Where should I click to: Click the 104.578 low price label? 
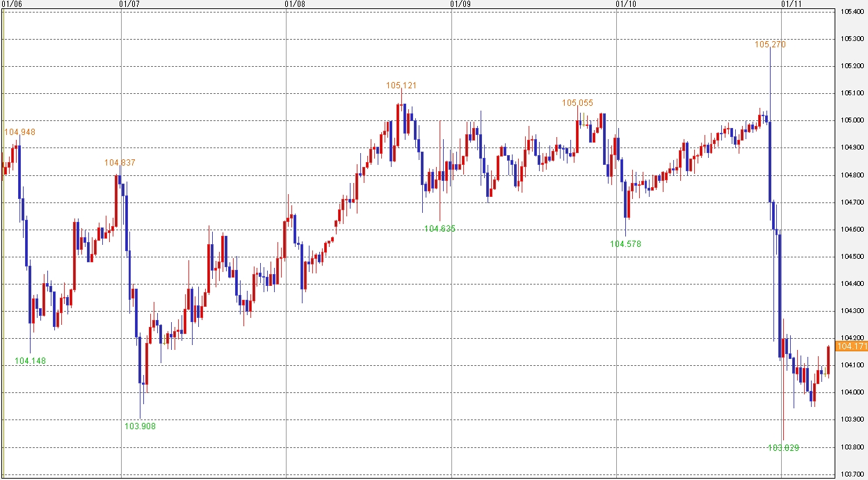coord(625,244)
